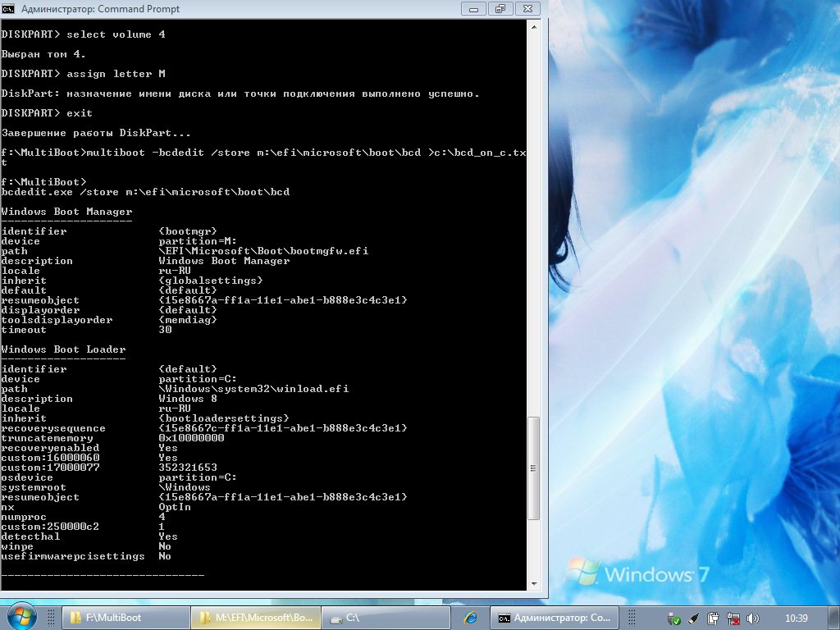Click the truncatememory value 0x10000000

tap(191, 438)
